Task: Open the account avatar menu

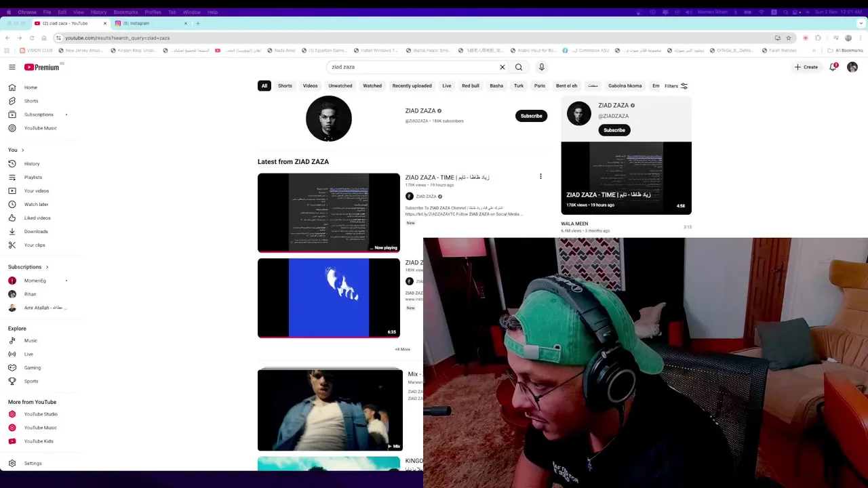Action: pyautogui.click(x=852, y=67)
